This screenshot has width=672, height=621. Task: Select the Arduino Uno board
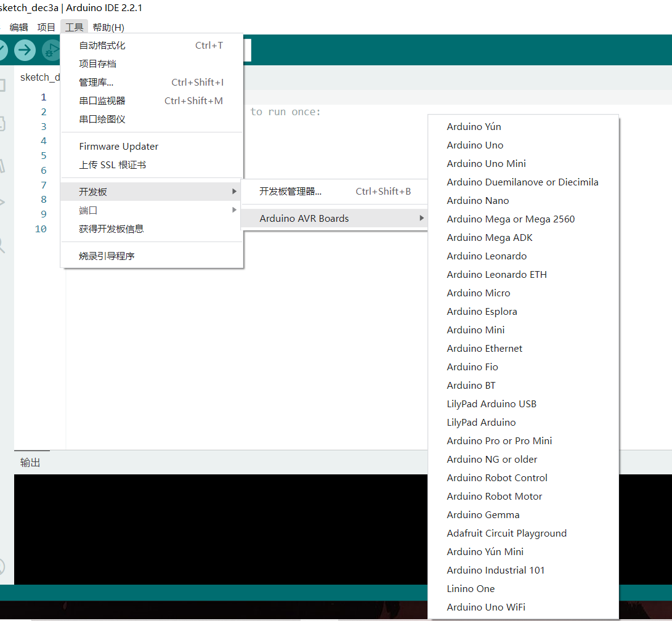(524, 145)
